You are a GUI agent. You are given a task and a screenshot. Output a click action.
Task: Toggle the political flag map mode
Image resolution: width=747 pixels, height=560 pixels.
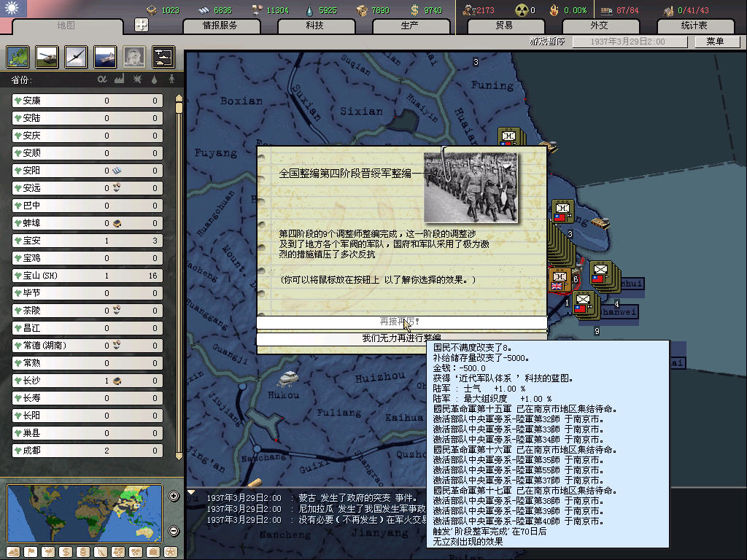tap(31, 551)
